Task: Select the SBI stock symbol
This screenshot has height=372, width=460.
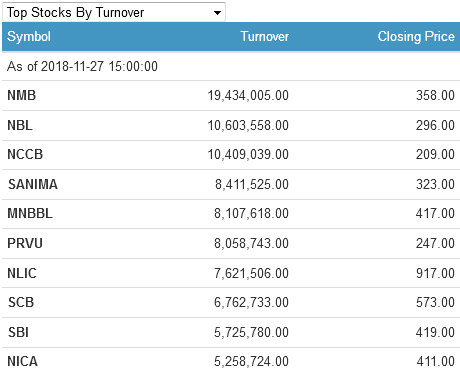Action: (x=18, y=332)
